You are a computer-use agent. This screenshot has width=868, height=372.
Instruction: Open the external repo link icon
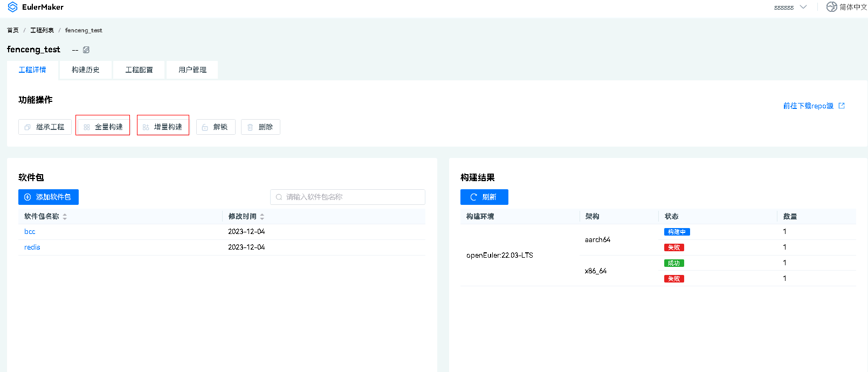842,106
